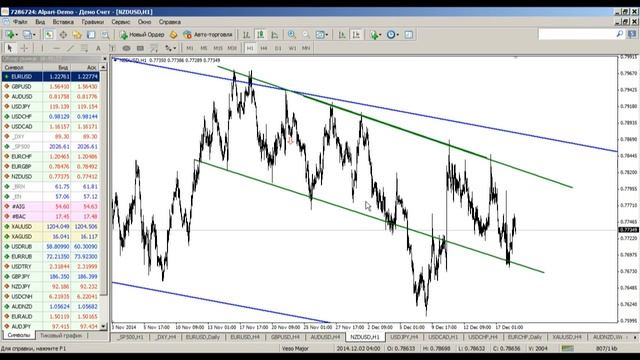The height and width of the screenshot is (360, 640).
Task: Click the yellow diamond MetaEditor icon
Action: tap(173, 35)
